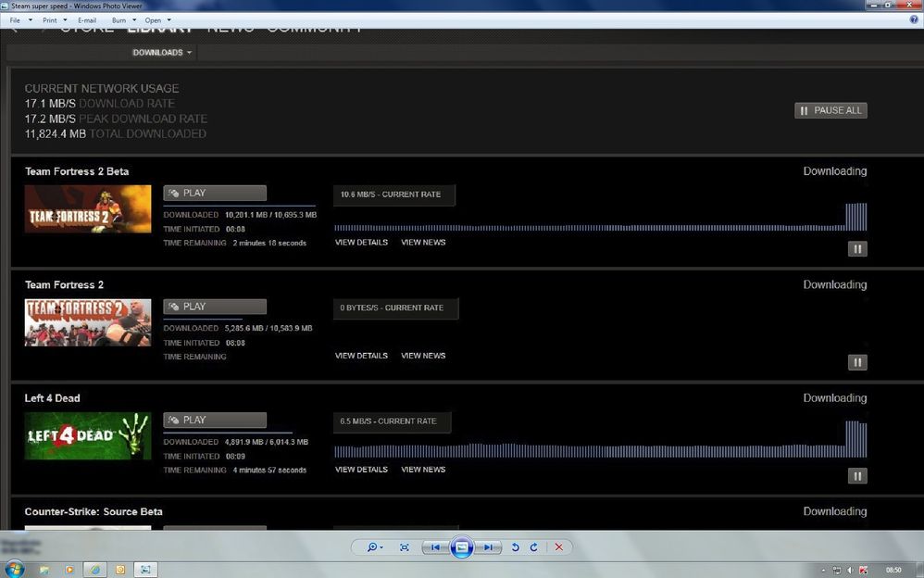This screenshot has height=578, width=924.
Task: Go to the next image
Action: [487, 547]
